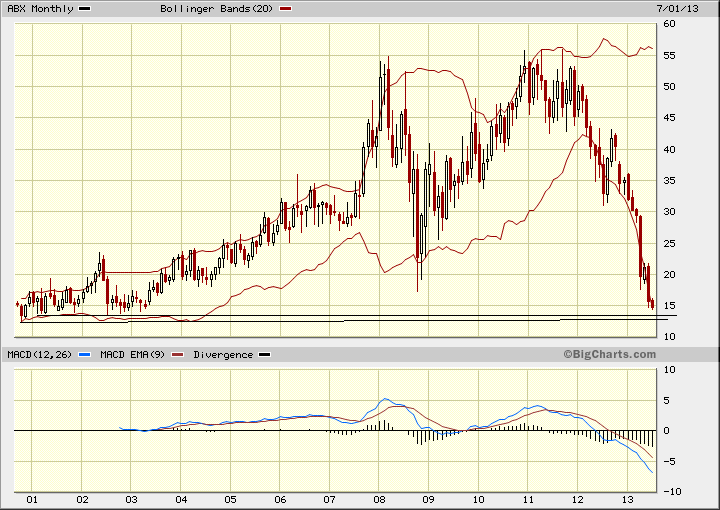
Task: Click the 11 year label on time axis
Action: coord(528,500)
